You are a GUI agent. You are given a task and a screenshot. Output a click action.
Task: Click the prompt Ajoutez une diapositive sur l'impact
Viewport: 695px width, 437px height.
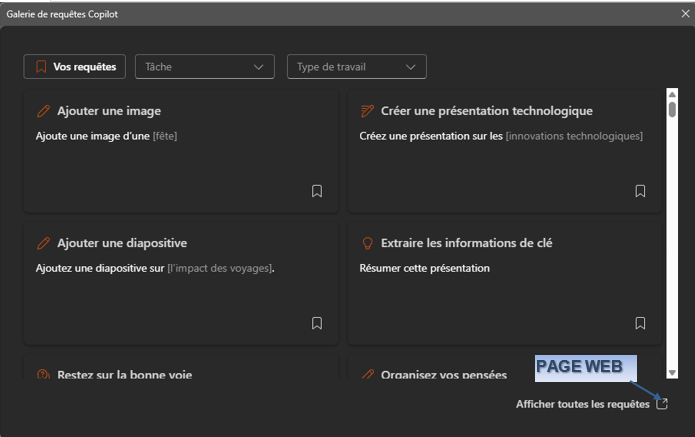[155, 268]
